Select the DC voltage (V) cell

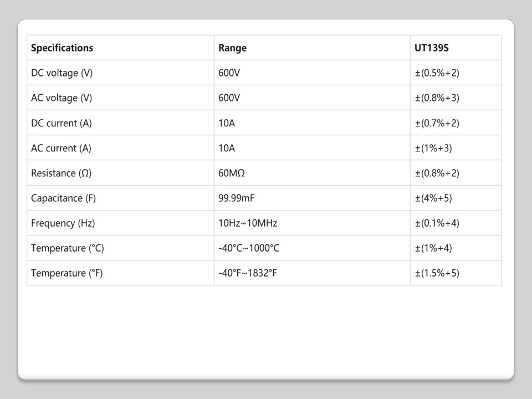[x=62, y=73]
